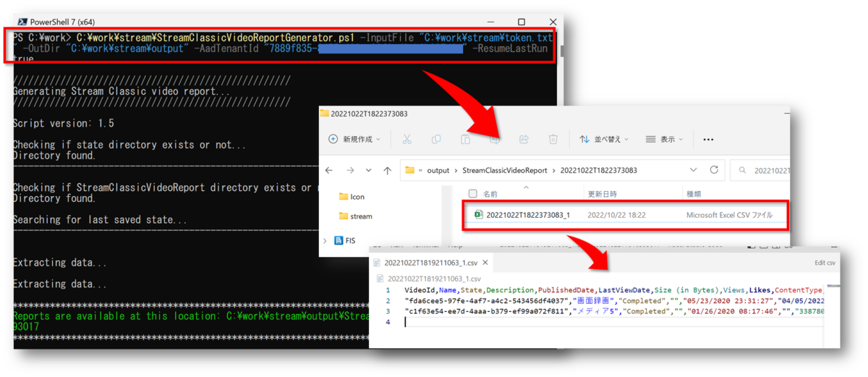868x377 pixels.
Task: Sort by the 種類 column header
Action: 694,194
